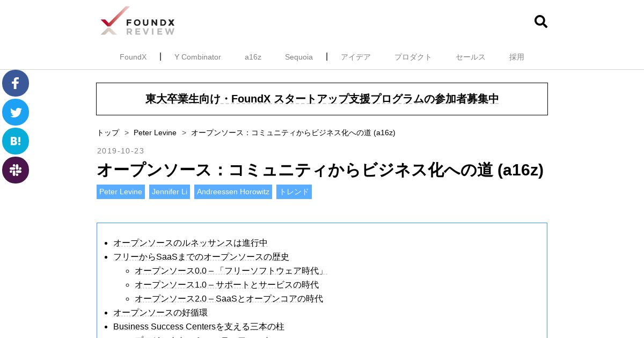Open the アイデア menu item
Viewport: 644px width, 338px height.
point(356,57)
